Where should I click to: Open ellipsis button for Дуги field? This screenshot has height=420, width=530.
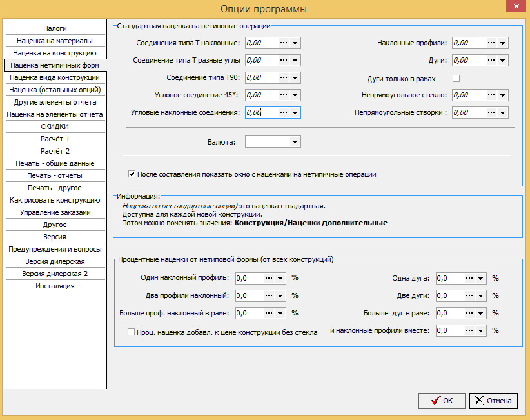(x=491, y=61)
